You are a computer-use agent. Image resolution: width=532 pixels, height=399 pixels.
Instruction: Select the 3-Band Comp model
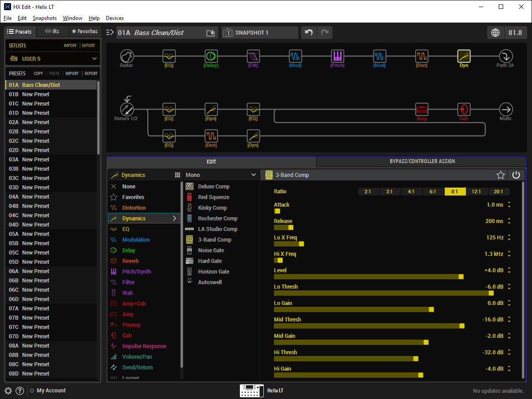[215, 240]
